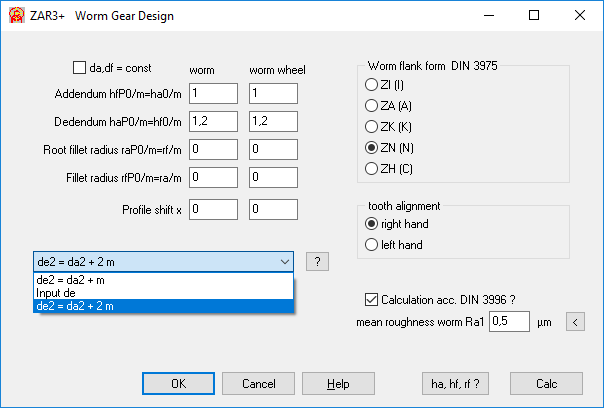This screenshot has width=604, height=408.
Task: Click the arrow button next to Ra1 roughness
Action: pyautogui.click(x=575, y=321)
